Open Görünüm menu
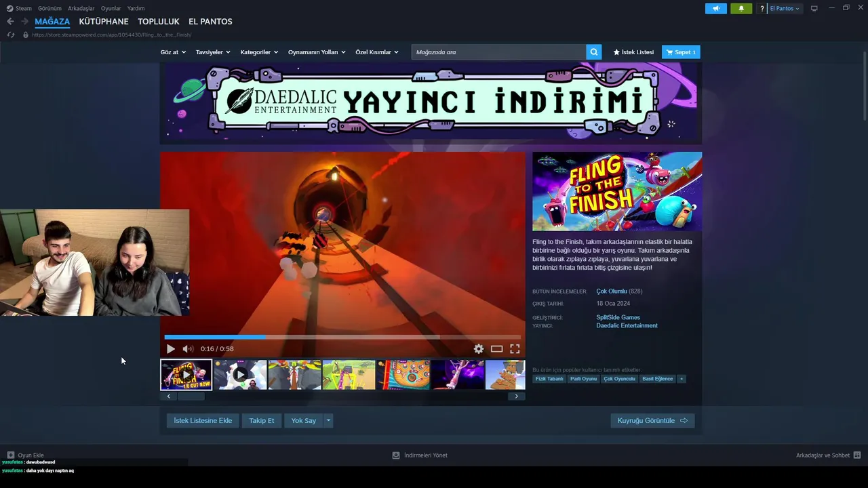Screen dimensions: 868x488 pos(50,8)
